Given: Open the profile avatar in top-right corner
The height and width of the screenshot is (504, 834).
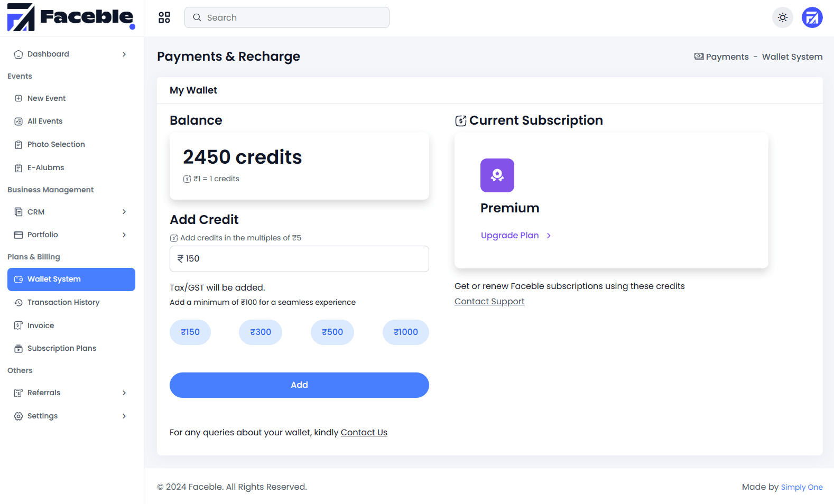Looking at the screenshot, I should pyautogui.click(x=812, y=17).
